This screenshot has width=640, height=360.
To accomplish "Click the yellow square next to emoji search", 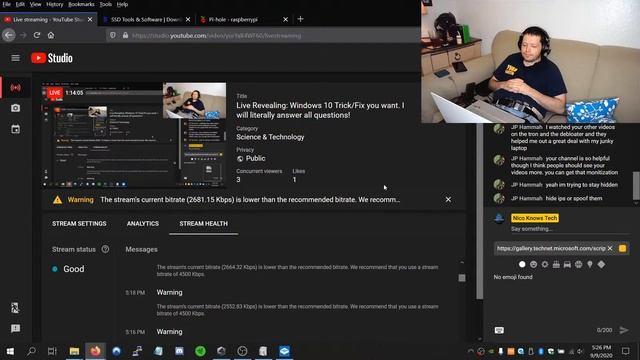I will point(622,248).
